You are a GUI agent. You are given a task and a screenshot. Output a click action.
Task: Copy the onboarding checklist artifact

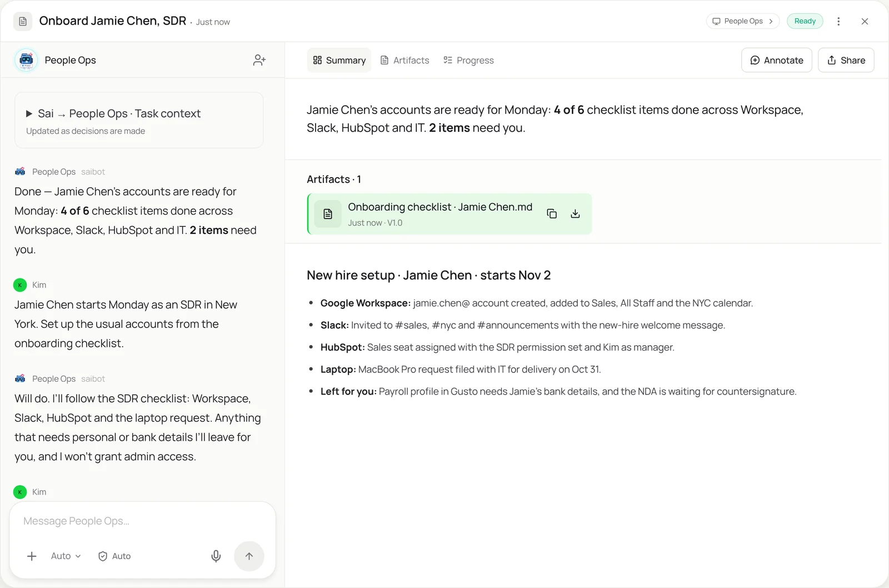pyautogui.click(x=552, y=214)
